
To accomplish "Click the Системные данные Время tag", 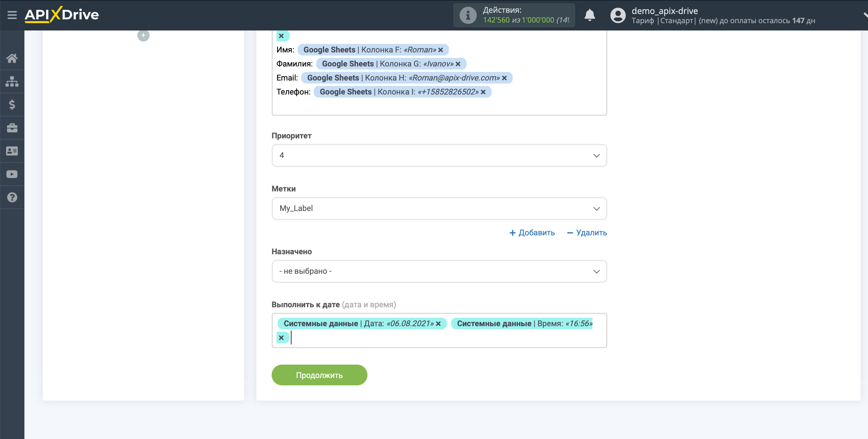I will coord(522,323).
